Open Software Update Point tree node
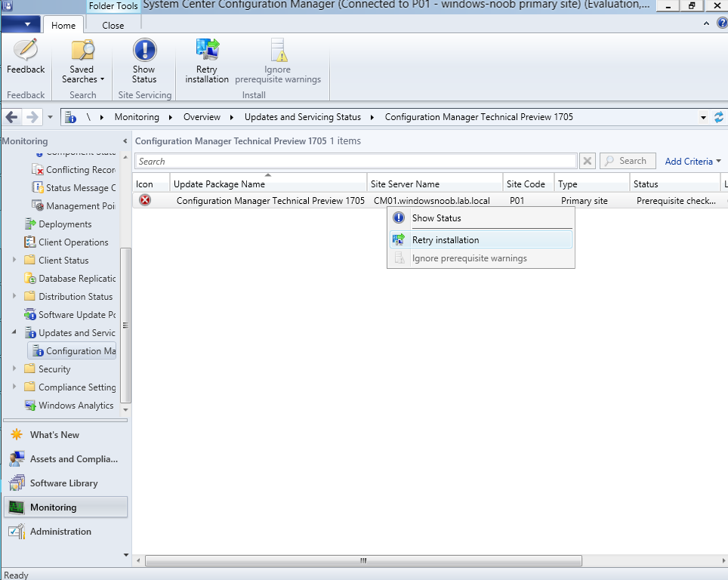 coord(70,314)
